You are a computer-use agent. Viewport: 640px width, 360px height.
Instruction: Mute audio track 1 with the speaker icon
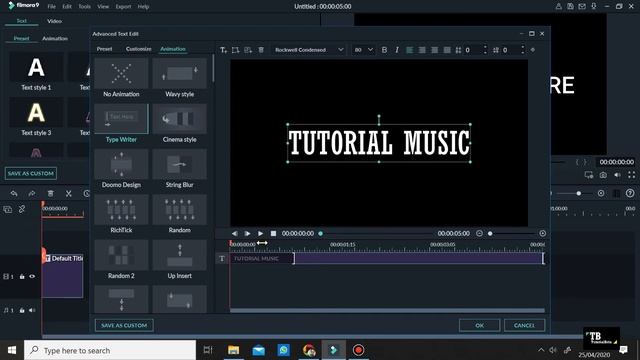click(32, 310)
